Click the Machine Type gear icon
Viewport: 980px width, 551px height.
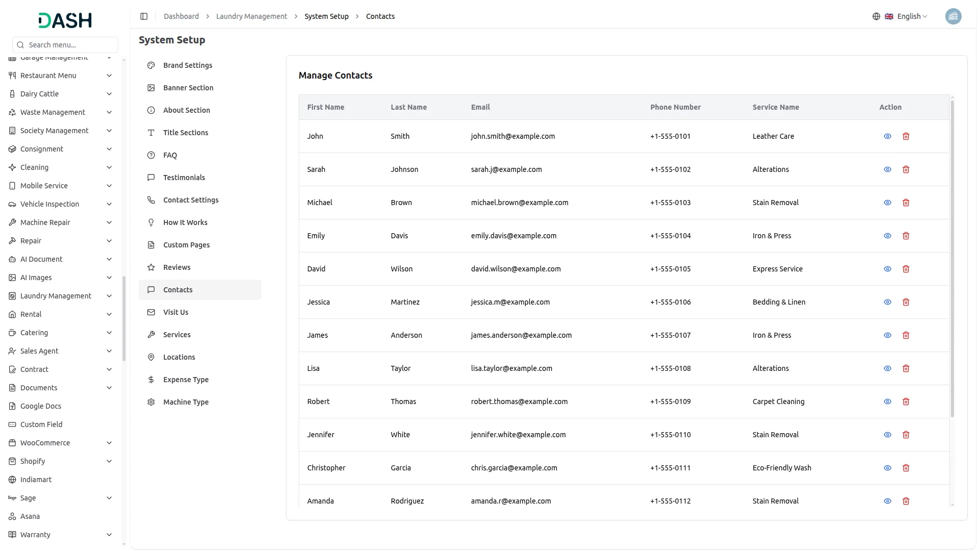[151, 402]
